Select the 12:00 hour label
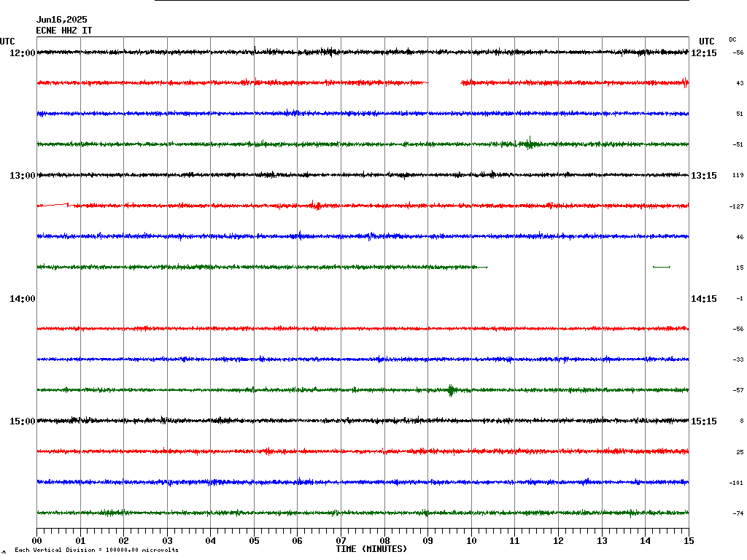 23,52
